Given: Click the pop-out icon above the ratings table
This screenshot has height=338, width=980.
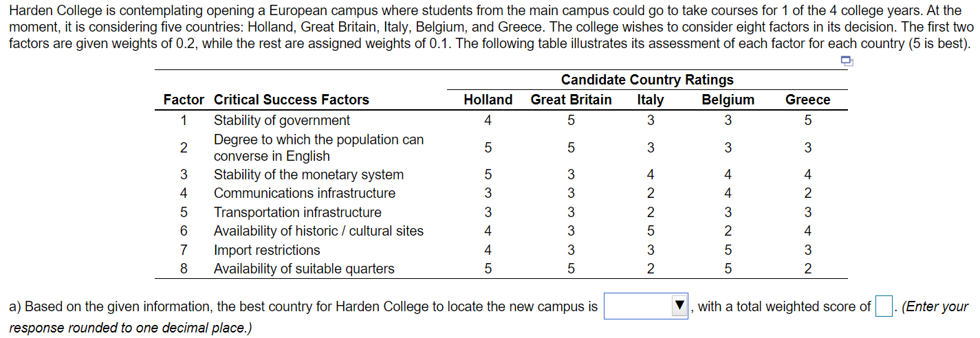Looking at the screenshot, I should (847, 63).
